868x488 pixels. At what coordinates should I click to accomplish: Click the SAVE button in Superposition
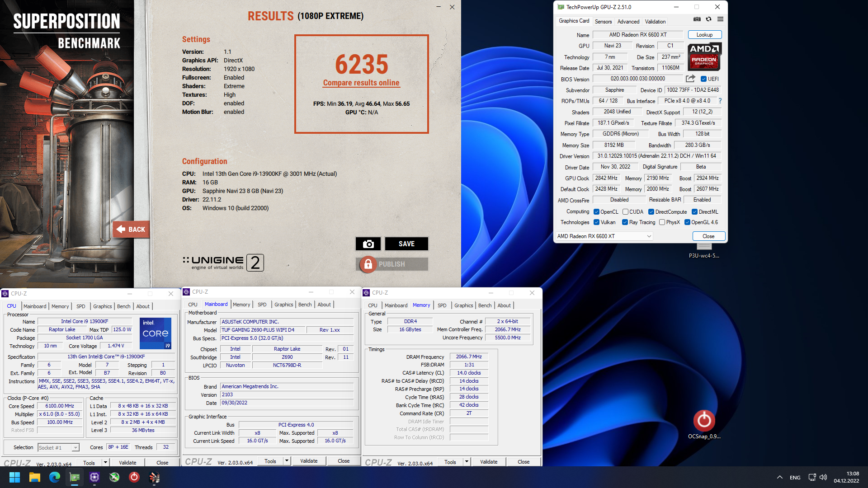406,244
